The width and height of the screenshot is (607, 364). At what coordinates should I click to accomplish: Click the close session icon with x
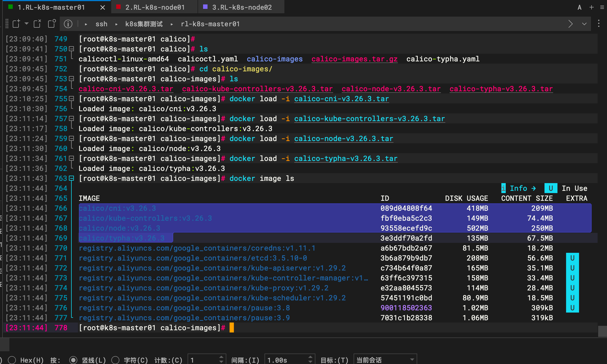tap(37, 24)
